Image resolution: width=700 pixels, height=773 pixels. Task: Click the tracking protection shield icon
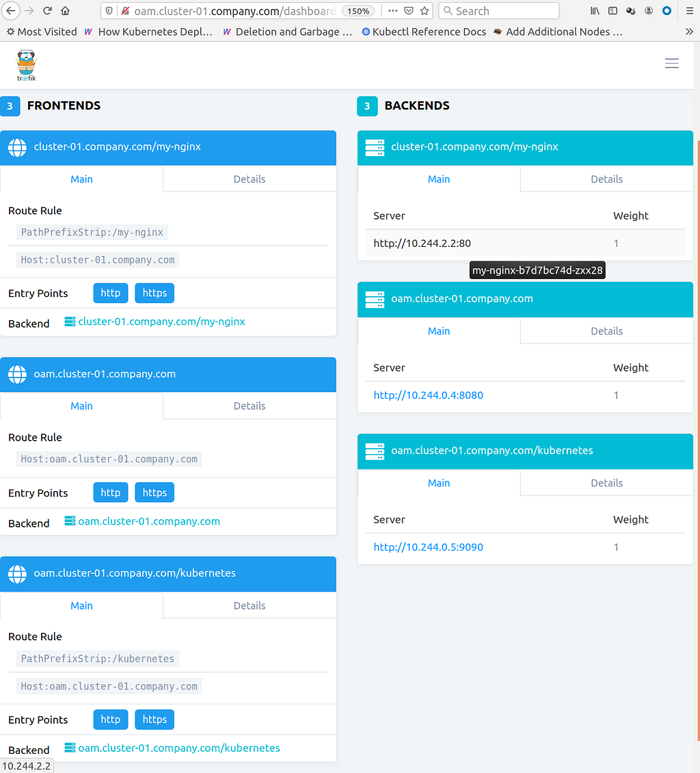[109, 11]
